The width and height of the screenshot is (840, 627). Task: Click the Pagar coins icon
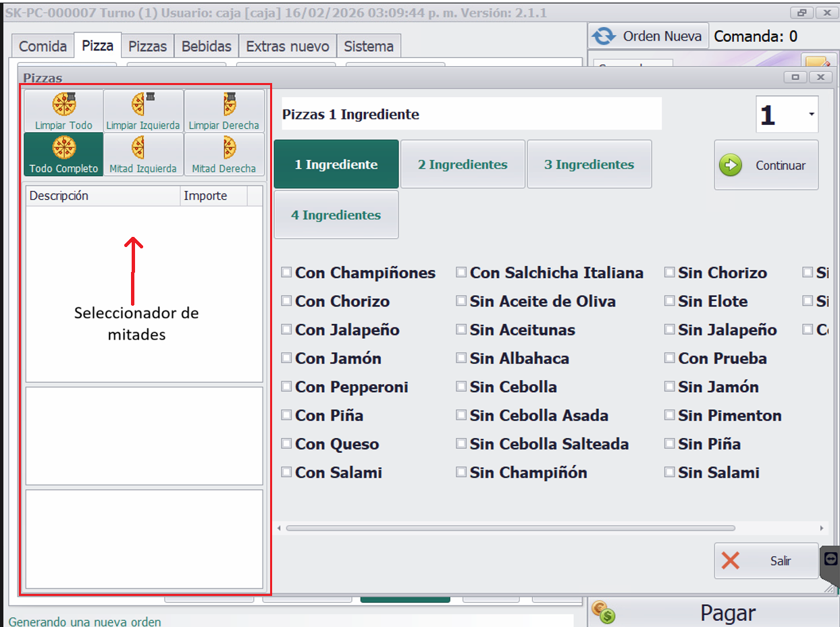pyautogui.click(x=604, y=612)
